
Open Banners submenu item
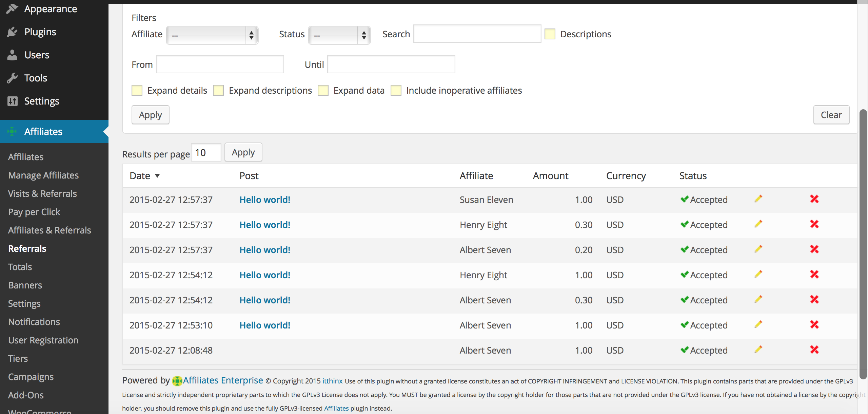[x=25, y=285]
